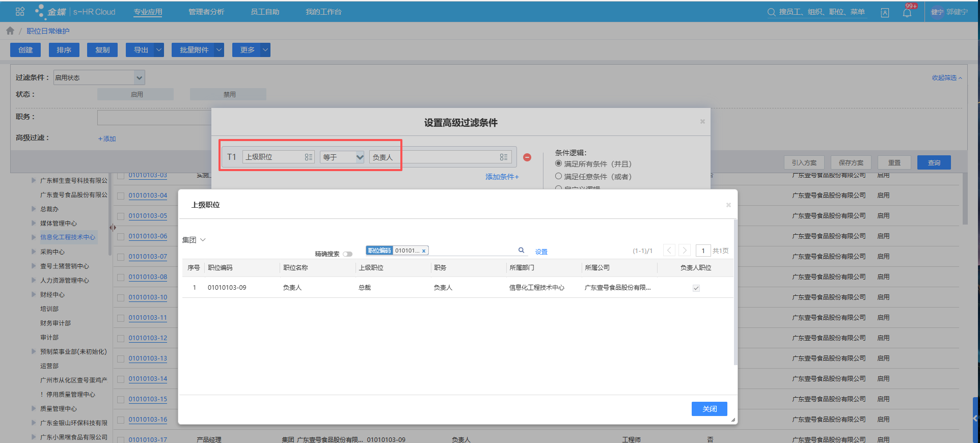The image size is (980, 443).
Task: Click the search magnifier in 上级职位 dialog
Action: click(x=521, y=250)
